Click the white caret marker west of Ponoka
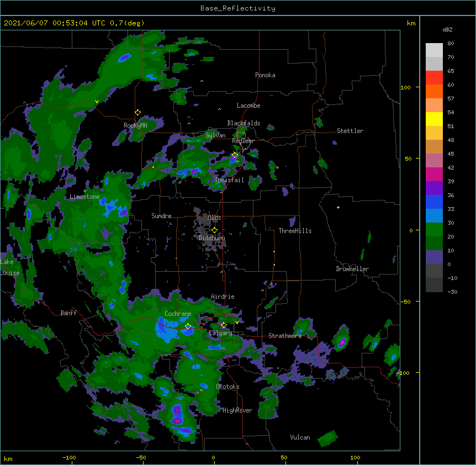The image size is (476, 465). pyautogui.click(x=202, y=81)
